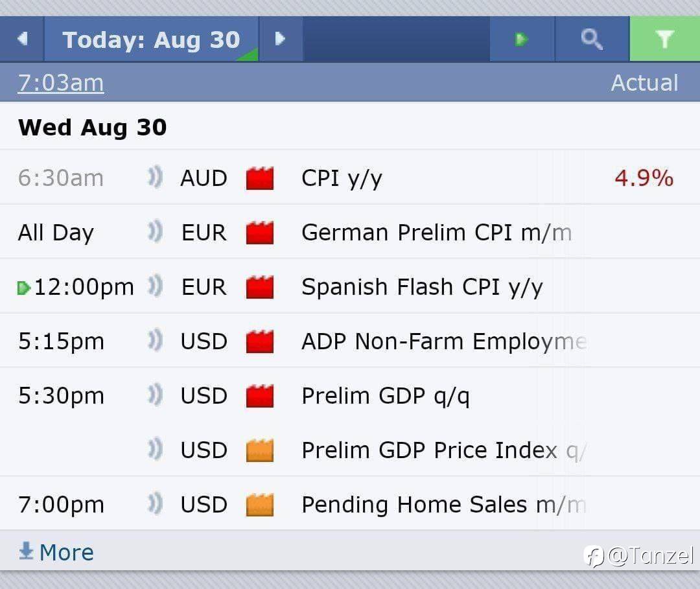Select the Actual column header
700x589 pixels.
click(645, 82)
